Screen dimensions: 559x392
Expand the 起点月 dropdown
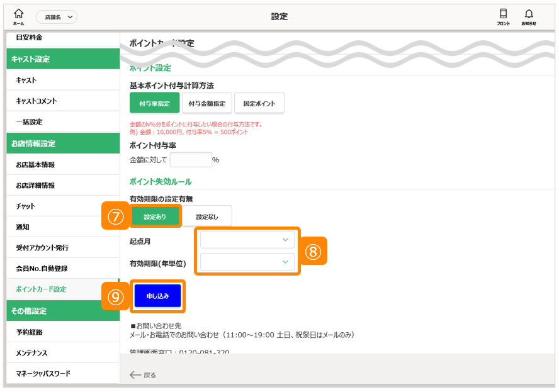click(x=247, y=240)
